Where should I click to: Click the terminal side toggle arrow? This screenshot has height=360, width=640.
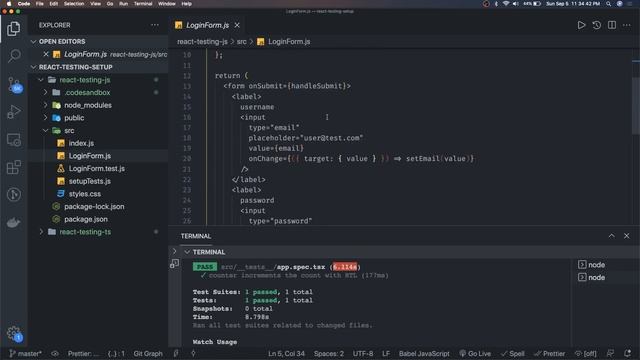point(174,251)
